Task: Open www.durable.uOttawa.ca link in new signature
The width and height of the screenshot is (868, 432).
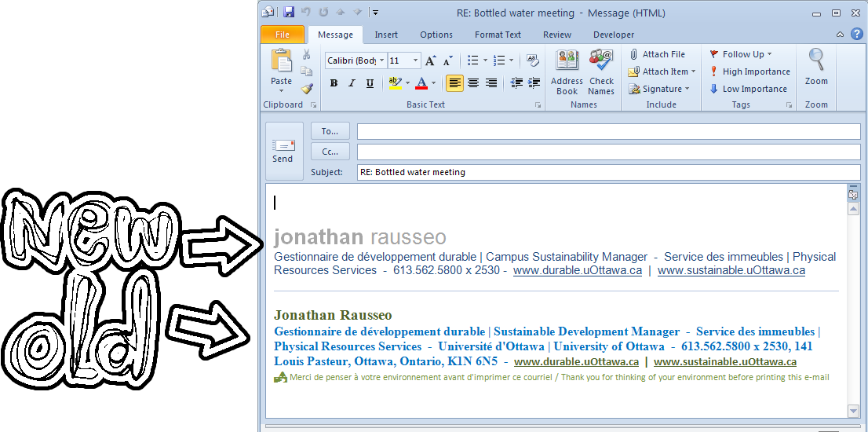Action: coord(578,271)
